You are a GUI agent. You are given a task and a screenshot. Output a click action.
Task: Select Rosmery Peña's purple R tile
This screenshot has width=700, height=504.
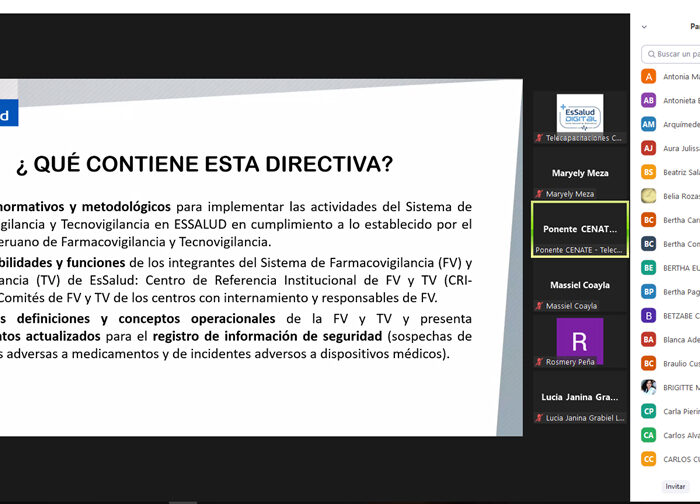point(580,342)
